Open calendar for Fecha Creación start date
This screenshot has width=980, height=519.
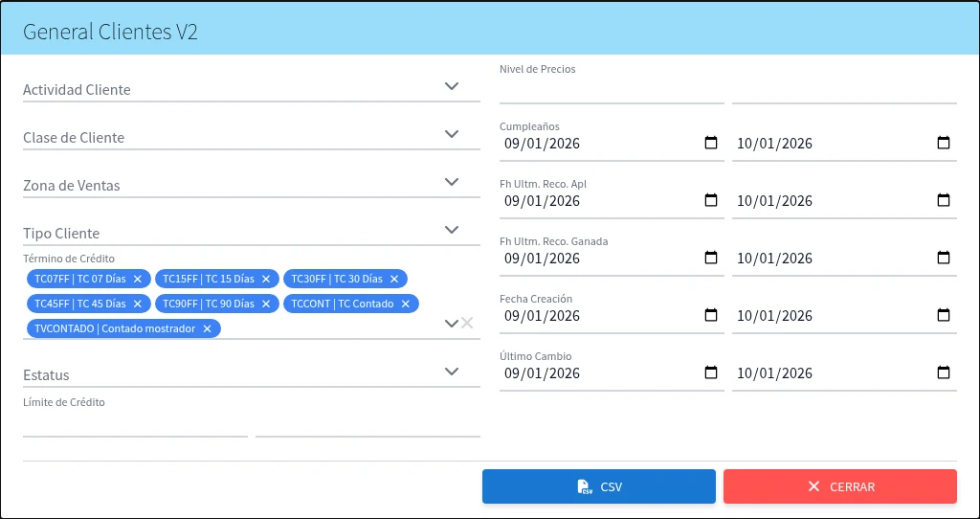coord(711,314)
